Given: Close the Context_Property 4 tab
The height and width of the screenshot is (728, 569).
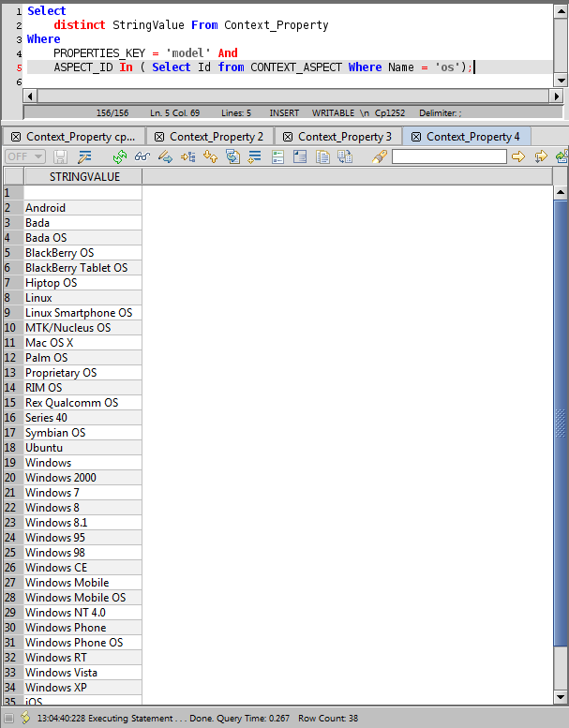Looking at the screenshot, I should 416,137.
